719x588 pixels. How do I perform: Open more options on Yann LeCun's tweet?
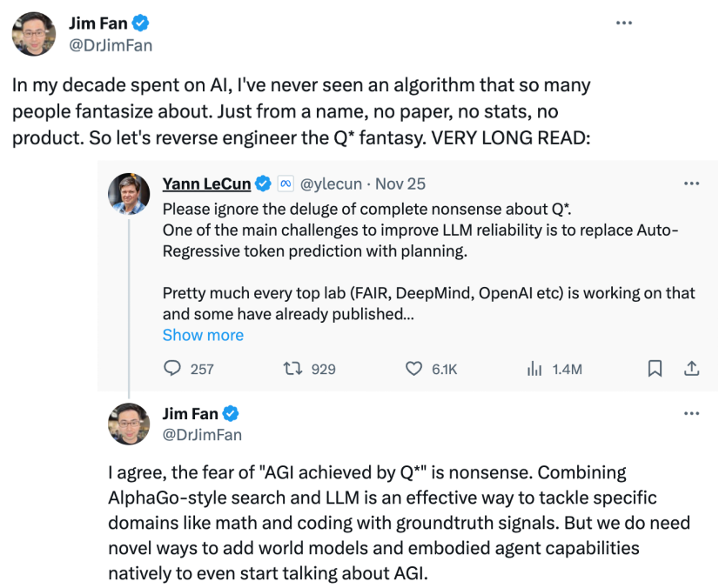[691, 184]
